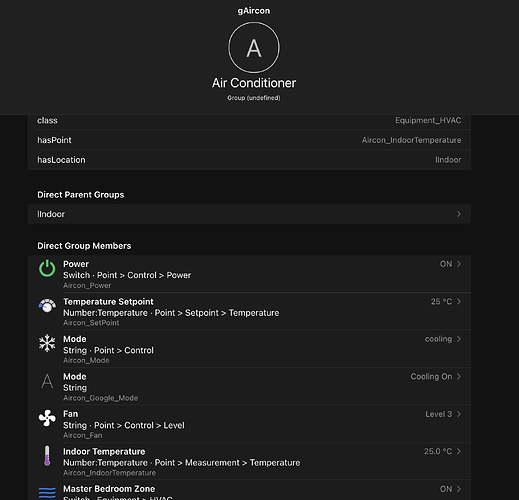Open Power item via its chevron
The width and height of the screenshot is (519, 500).
click(459, 264)
